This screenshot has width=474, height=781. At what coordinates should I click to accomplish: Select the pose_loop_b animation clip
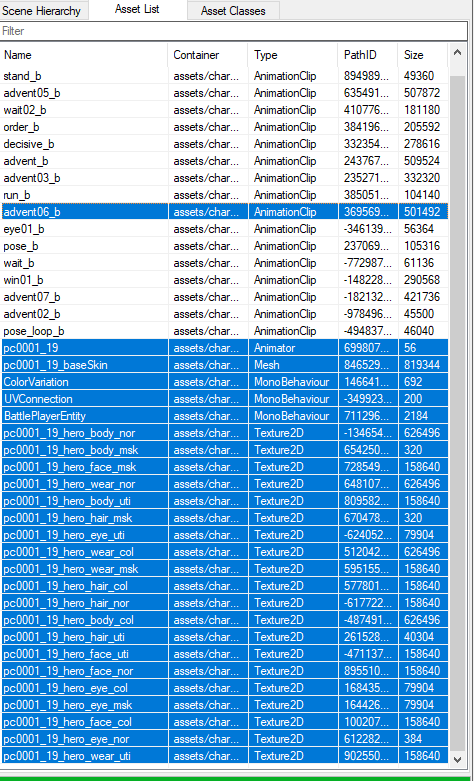tap(225, 331)
